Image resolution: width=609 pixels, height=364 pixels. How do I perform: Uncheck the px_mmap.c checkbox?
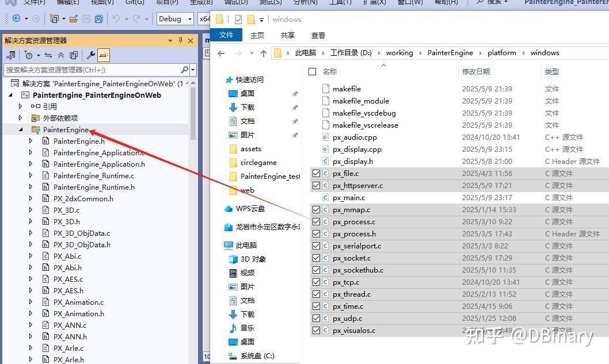tap(316, 209)
